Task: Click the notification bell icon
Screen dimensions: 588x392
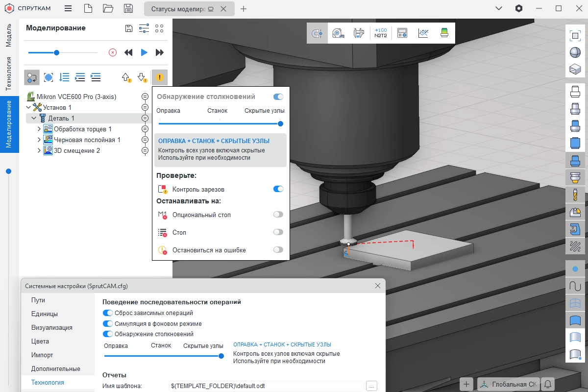Action: click(x=548, y=384)
